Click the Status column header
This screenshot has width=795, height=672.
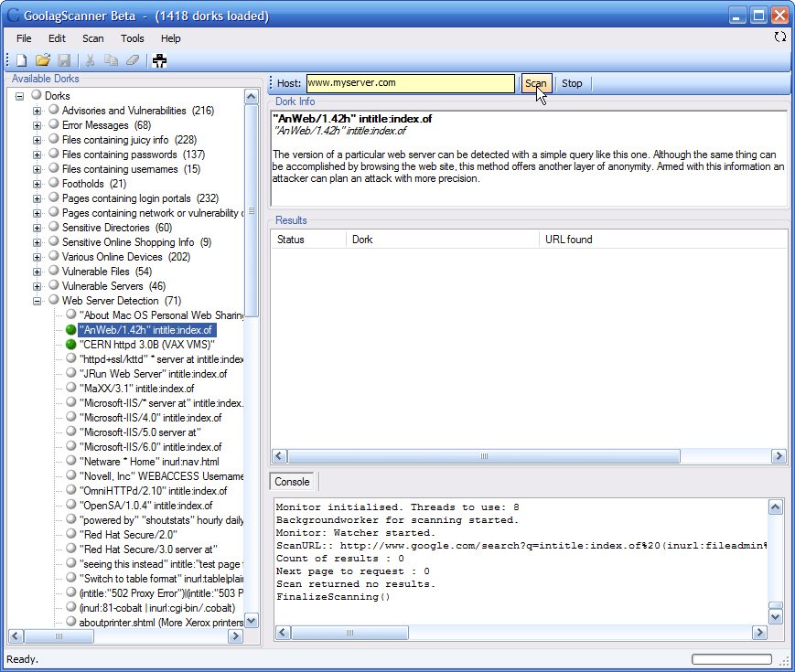point(309,240)
